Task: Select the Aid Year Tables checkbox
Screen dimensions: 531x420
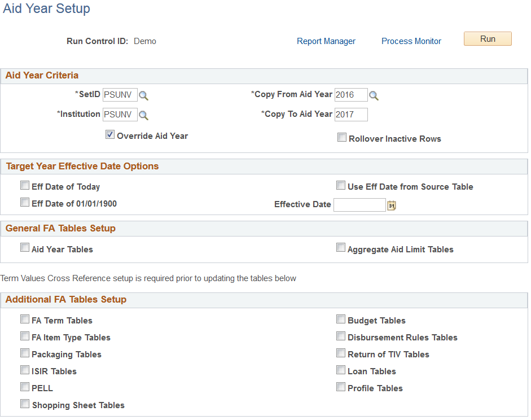Action: click(x=25, y=247)
